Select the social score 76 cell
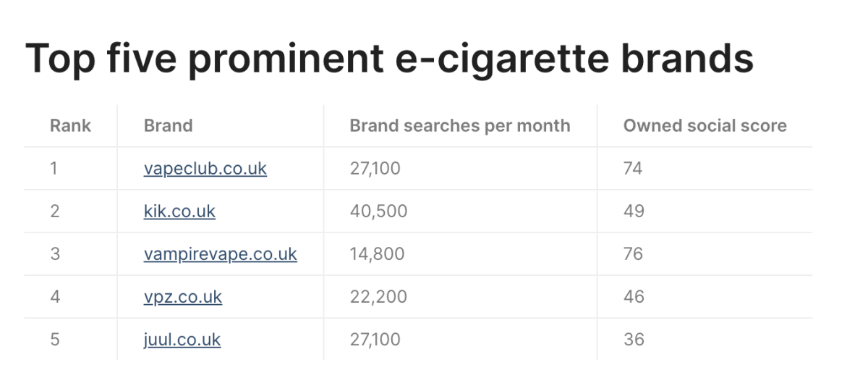The image size is (868, 378). click(633, 254)
